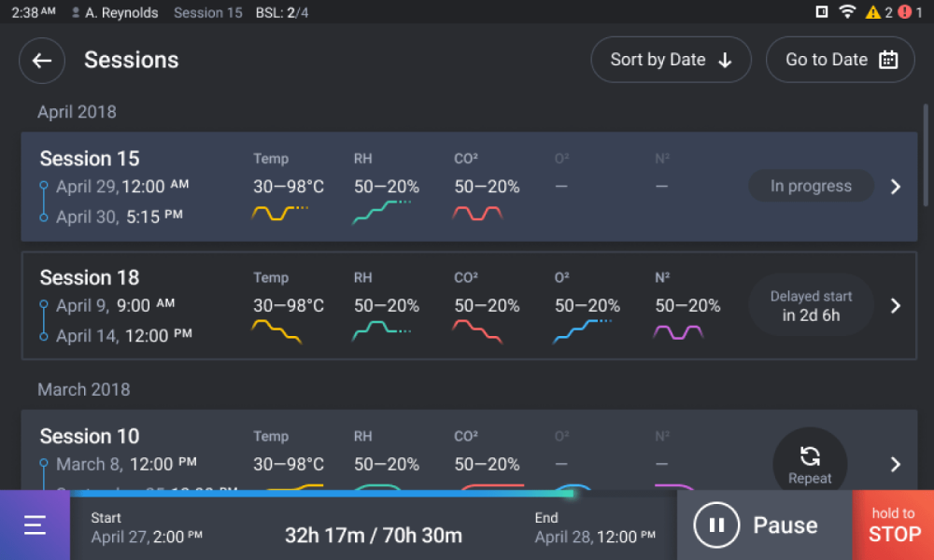
Task: Open Session 10 details chevron
Action: click(895, 464)
